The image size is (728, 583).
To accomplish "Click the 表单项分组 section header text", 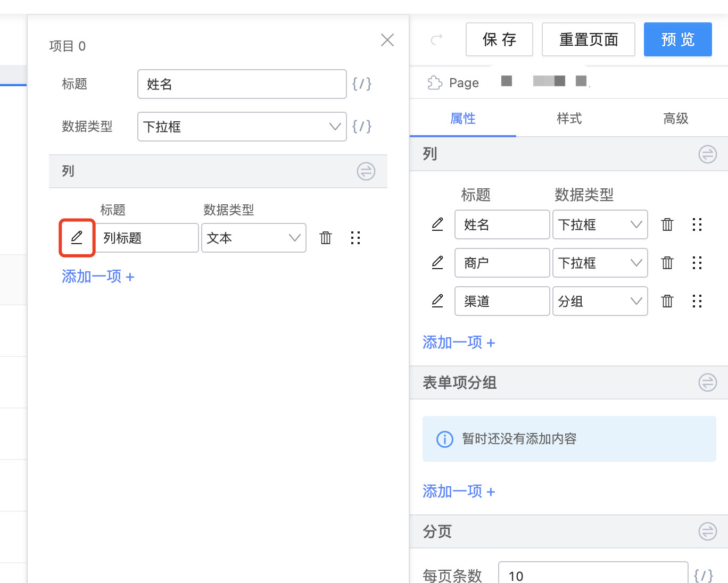I will click(460, 382).
